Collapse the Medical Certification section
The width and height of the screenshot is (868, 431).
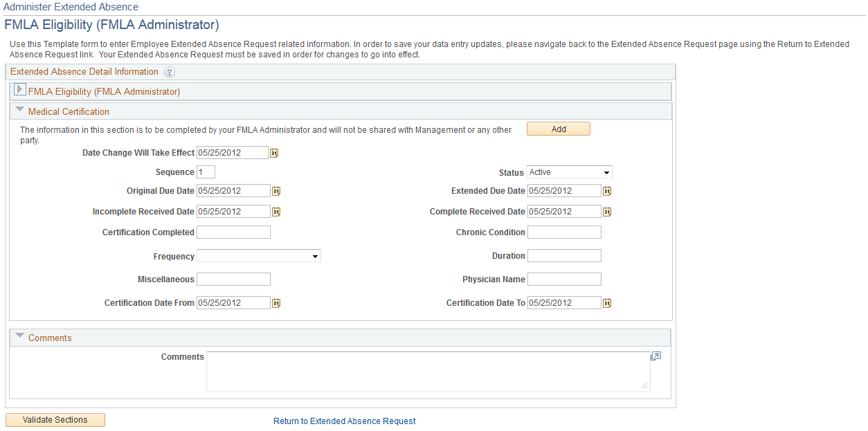[x=19, y=109]
